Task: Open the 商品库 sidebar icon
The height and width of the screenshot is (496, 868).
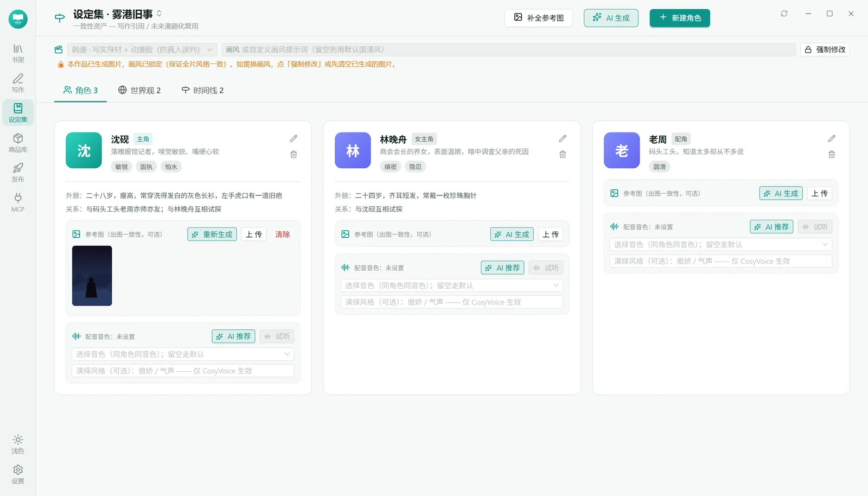Action: (x=18, y=143)
